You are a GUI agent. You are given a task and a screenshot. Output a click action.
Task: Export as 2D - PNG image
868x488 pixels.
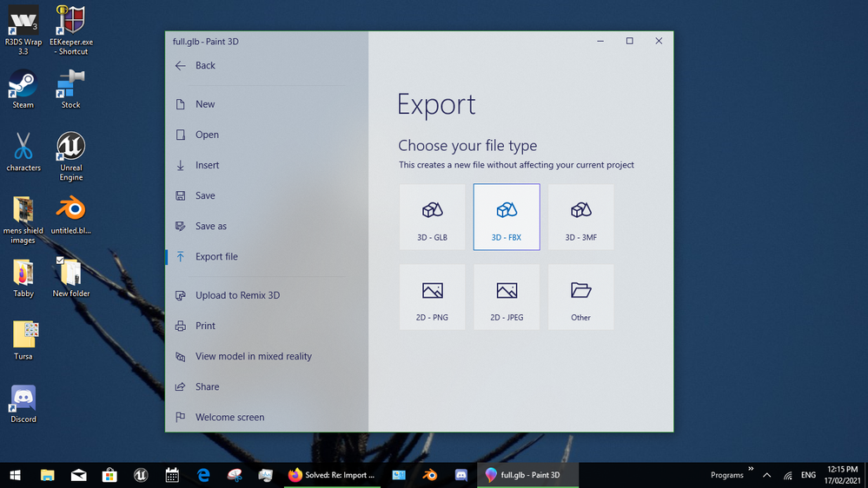coord(433,297)
